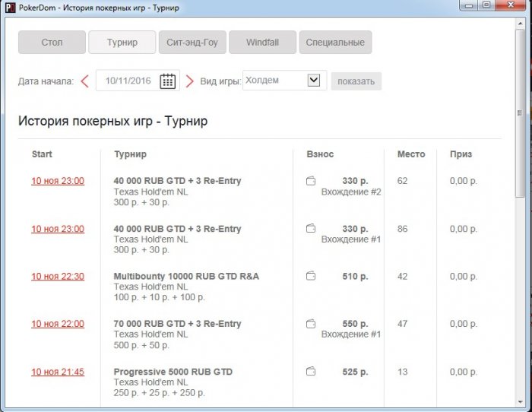532x412 pixels.
Task: Select the Турнир tab
Action: 122,43
